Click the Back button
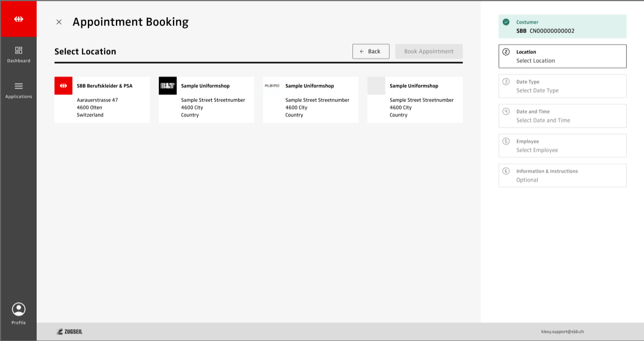 370,52
